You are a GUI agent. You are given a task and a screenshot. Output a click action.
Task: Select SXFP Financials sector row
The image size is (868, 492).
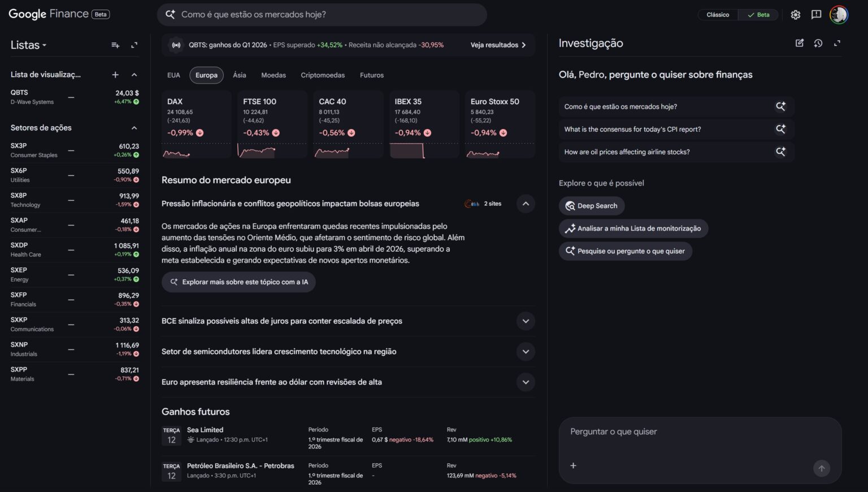pos(75,300)
